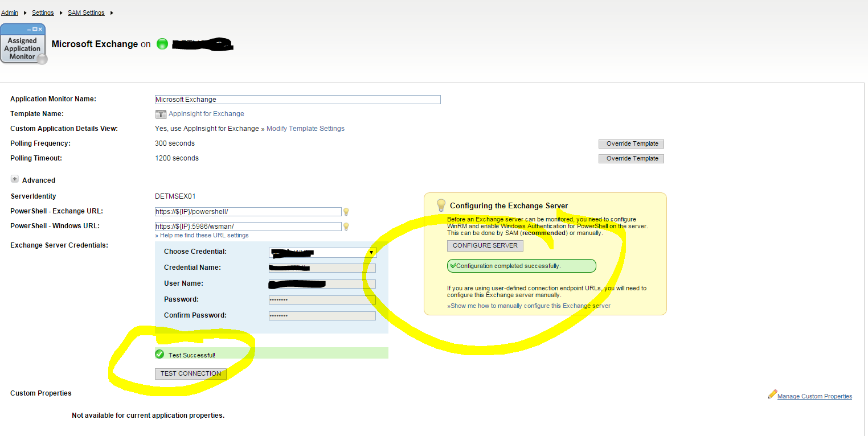Open the Choose Credential dropdown
The width and height of the screenshot is (868, 436).
tap(371, 252)
